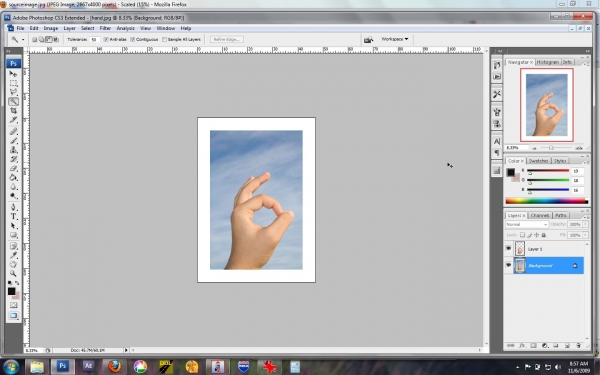This screenshot has height=375, width=600.
Task: Open the Opacity slider arrow
Action: 585,225
